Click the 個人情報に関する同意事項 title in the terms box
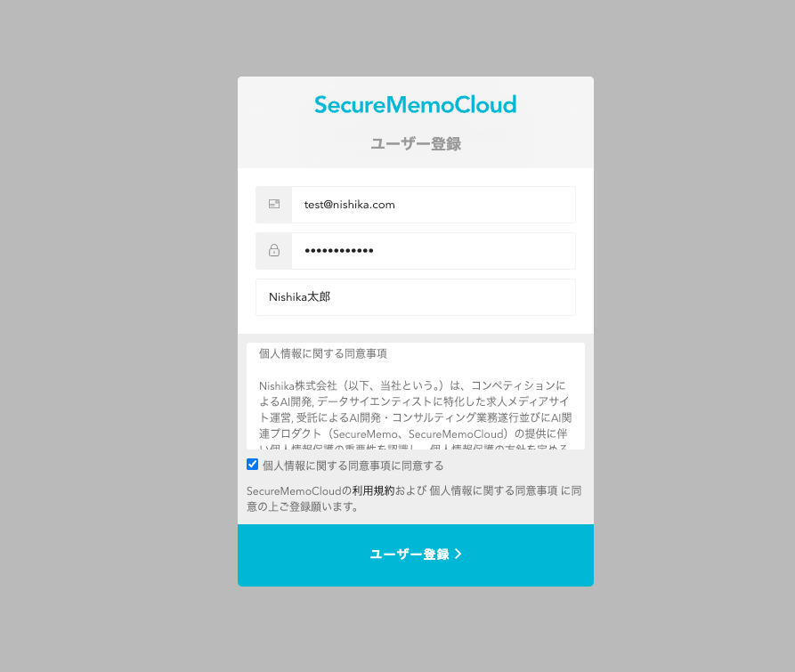Viewport: 795px width, 672px height. pos(323,353)
